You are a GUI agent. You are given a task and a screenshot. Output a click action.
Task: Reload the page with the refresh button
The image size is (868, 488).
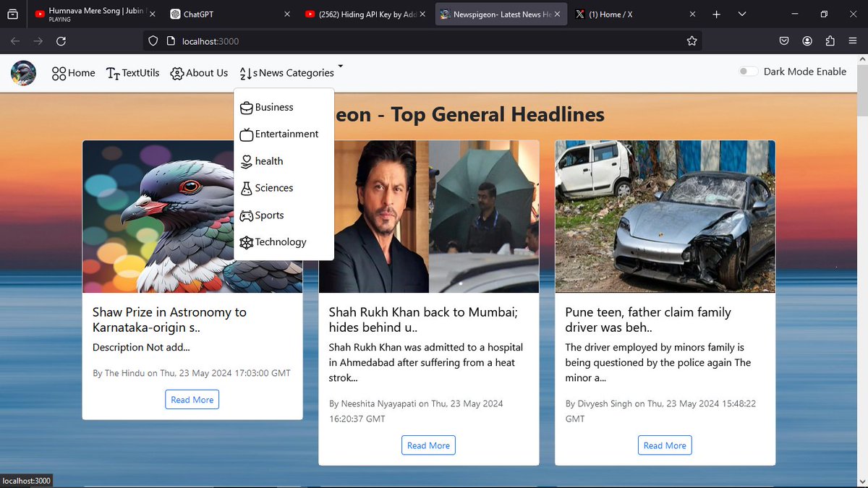coord(61,41)
